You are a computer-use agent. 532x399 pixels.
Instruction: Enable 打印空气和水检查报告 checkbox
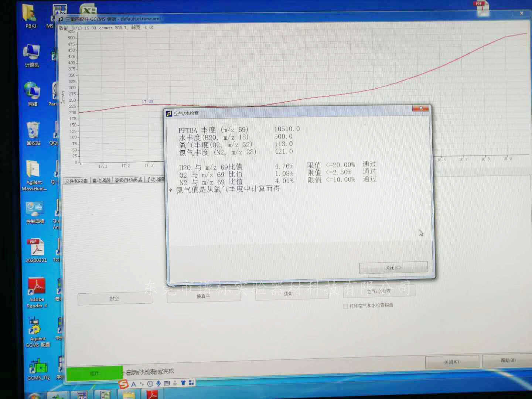click(x=345, y=306)
